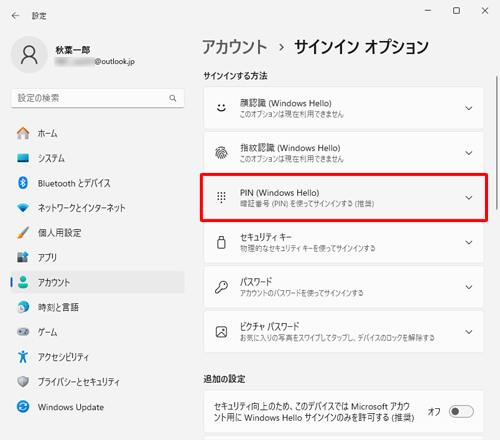Viewport: 500px width, 440px height.
Task: Maximize the settings window
Action: 456,11
